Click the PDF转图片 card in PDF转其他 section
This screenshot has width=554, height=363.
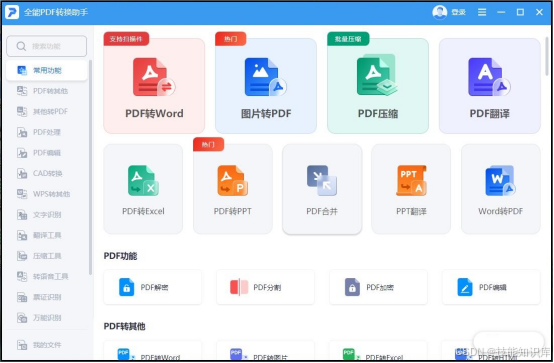265,351
